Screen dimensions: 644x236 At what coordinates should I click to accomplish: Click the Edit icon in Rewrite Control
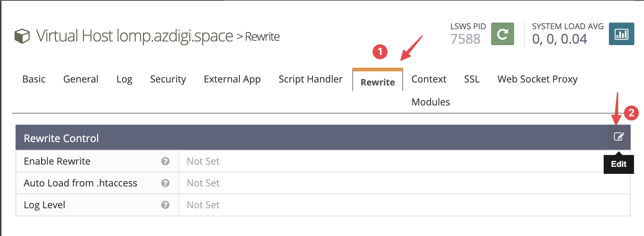(x=619, y=137)
